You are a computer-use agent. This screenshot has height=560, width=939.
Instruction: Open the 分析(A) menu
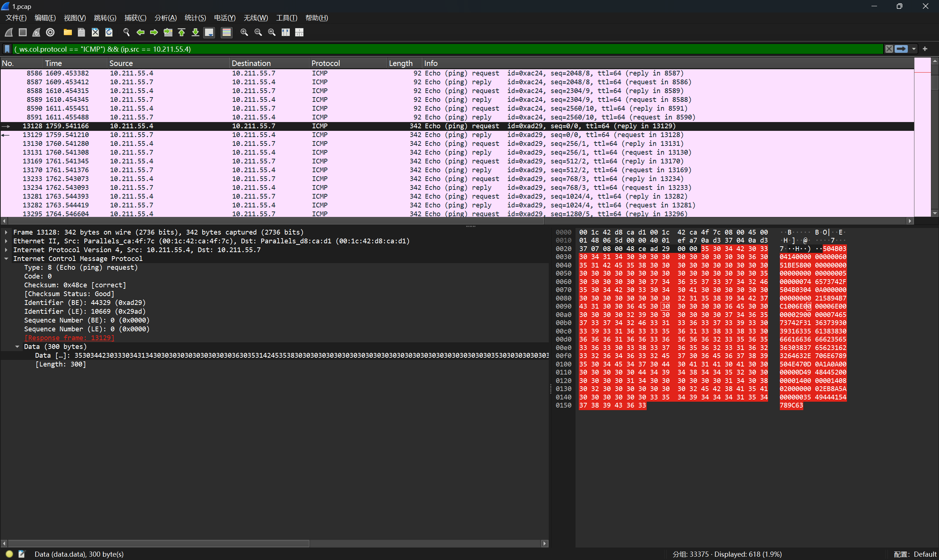click(165, 18)
